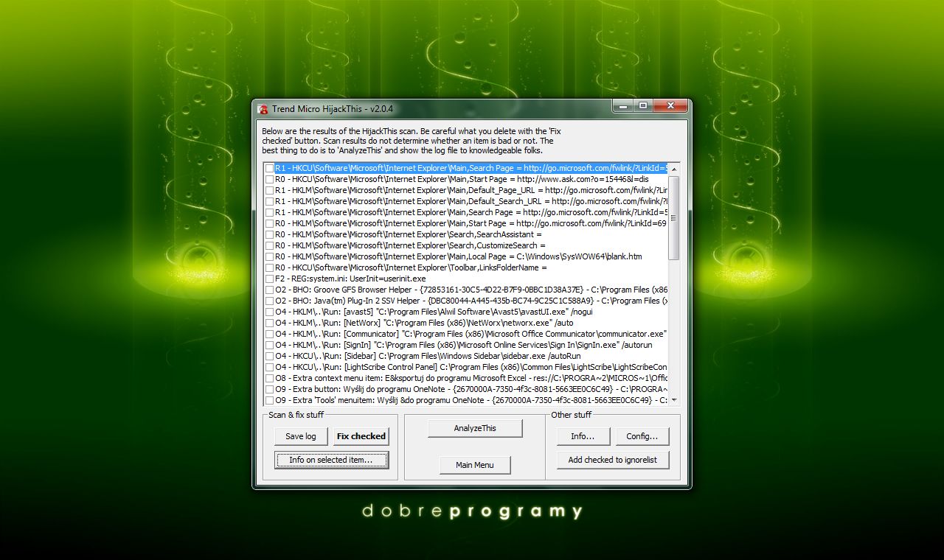
Task: Close the HijackThis window
Action: point(670,106)
